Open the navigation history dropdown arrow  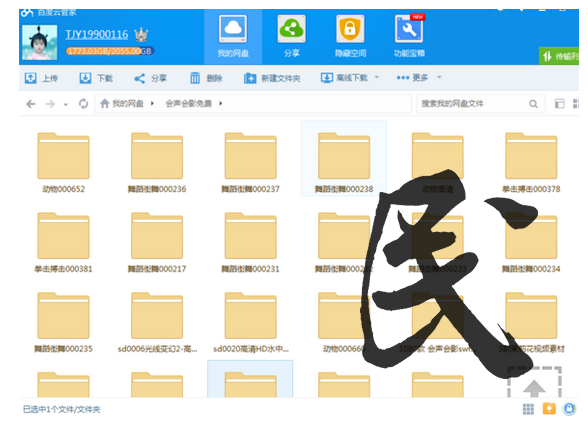point(66,104)
